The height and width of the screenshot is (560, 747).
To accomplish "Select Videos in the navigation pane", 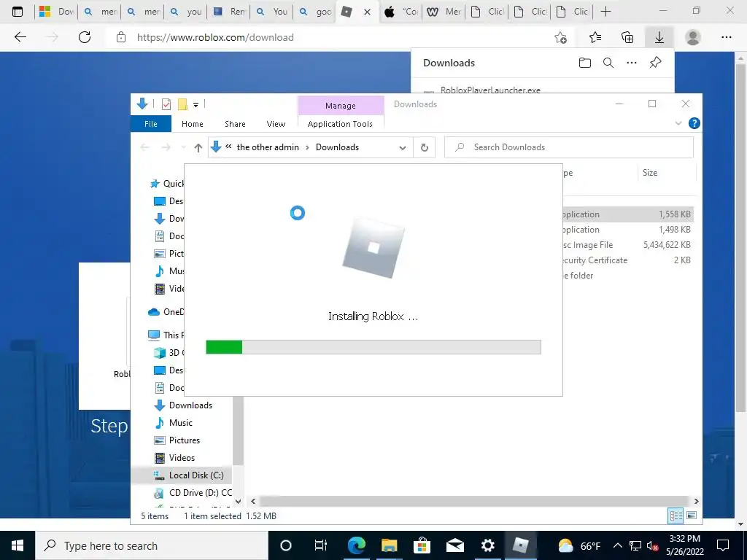I will click(x=174, y=458).
